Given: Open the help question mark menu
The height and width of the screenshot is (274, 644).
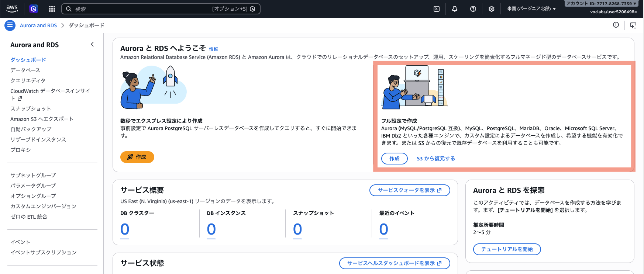Looking at the screenshot, I should point(473,9).
